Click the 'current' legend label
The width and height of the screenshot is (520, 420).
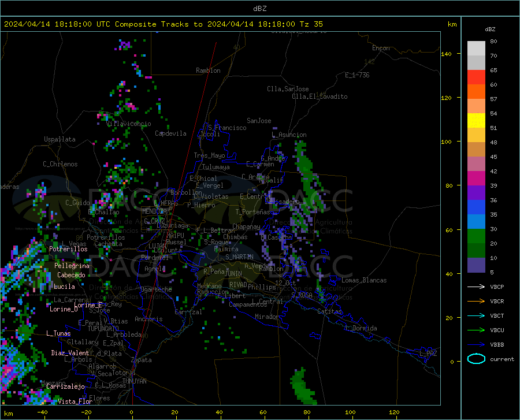click(502, 359)
